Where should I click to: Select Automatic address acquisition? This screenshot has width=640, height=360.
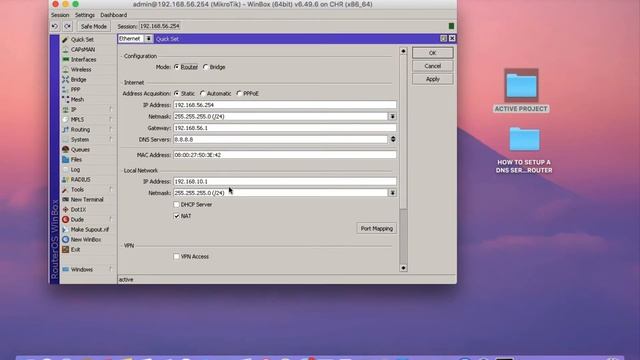(202, 93)
